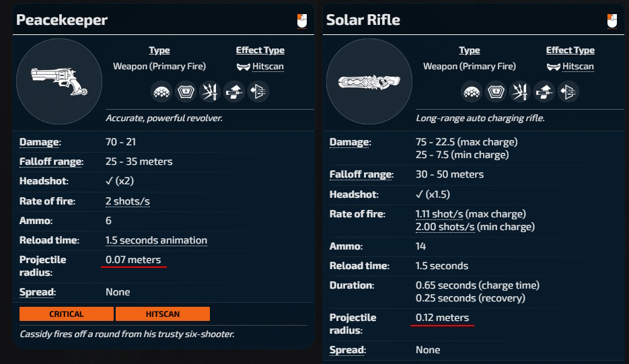The height and width of the screenshot is (364, 629).
Task: Click the defense matrix icon in the Solar Rifle card
Action: point(568,92)
